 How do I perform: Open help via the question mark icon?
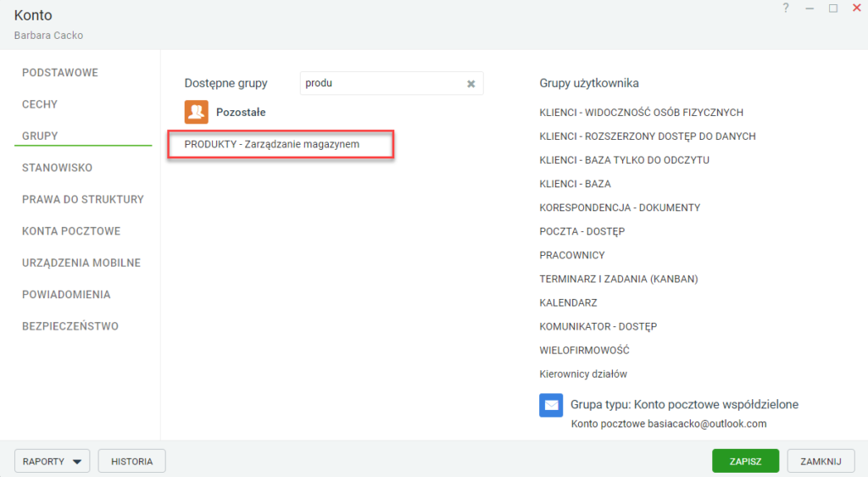(x=786, y=8)
